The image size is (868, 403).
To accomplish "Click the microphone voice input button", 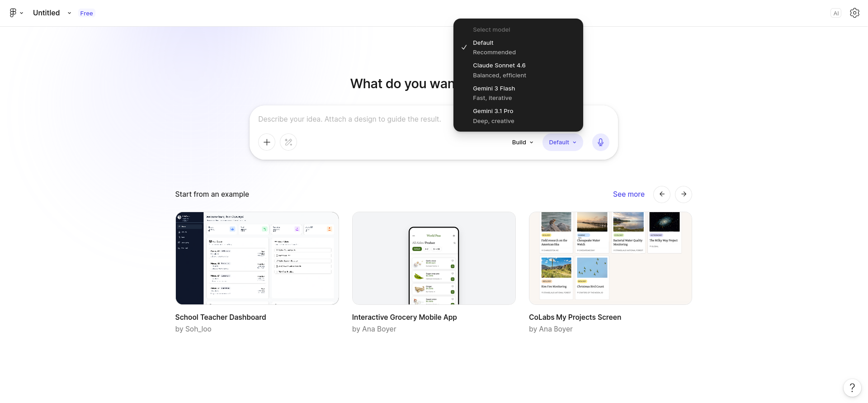I will point(600,142).
